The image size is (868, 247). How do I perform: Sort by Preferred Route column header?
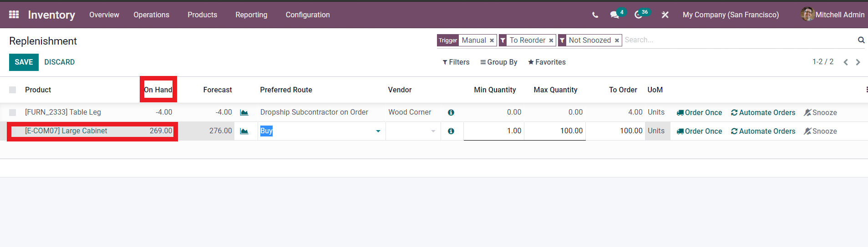pyautogui.click(x=286, y=90)
